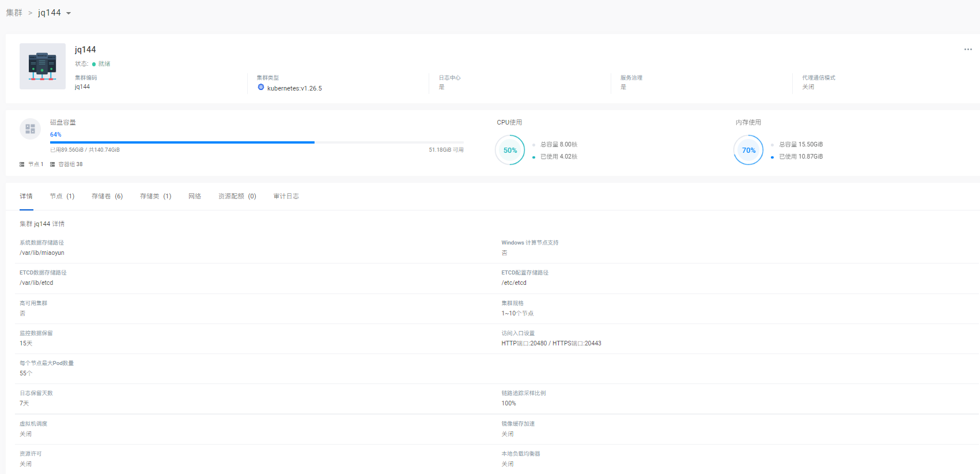Screen dimensions: 980x474
Task: Click the kubernetes:v1.26.5 cluster type text
Action: point(294,88)
